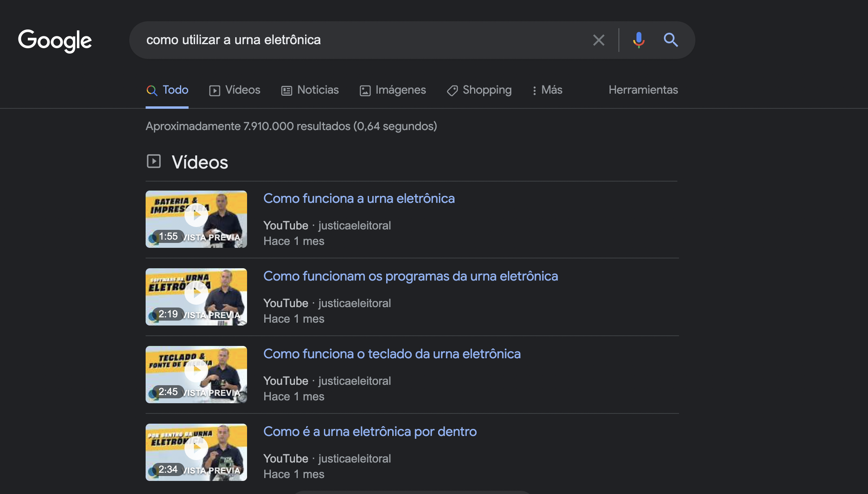
Task: Open the Más dropdown menu
Action: point(547,90)
